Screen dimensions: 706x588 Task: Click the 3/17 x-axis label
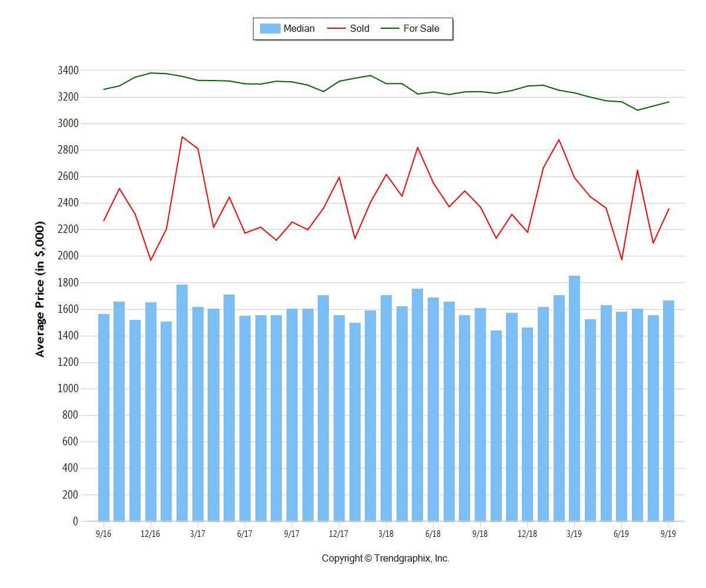(x=198, y=533)
